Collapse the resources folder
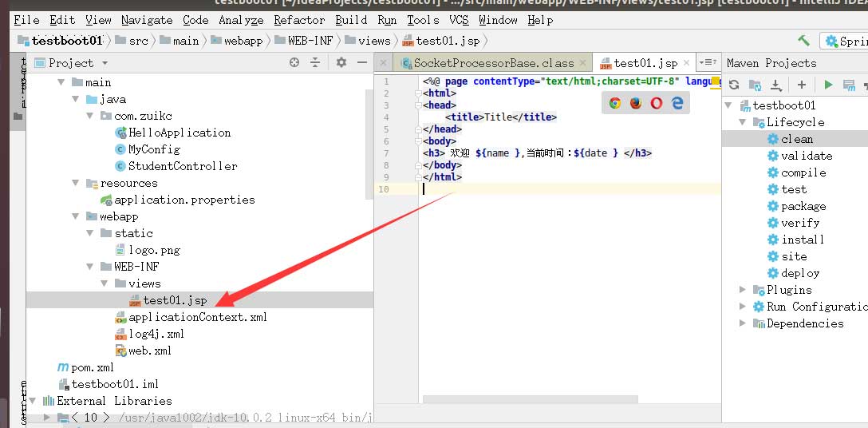The image size is (868, 428). (75, 183)
